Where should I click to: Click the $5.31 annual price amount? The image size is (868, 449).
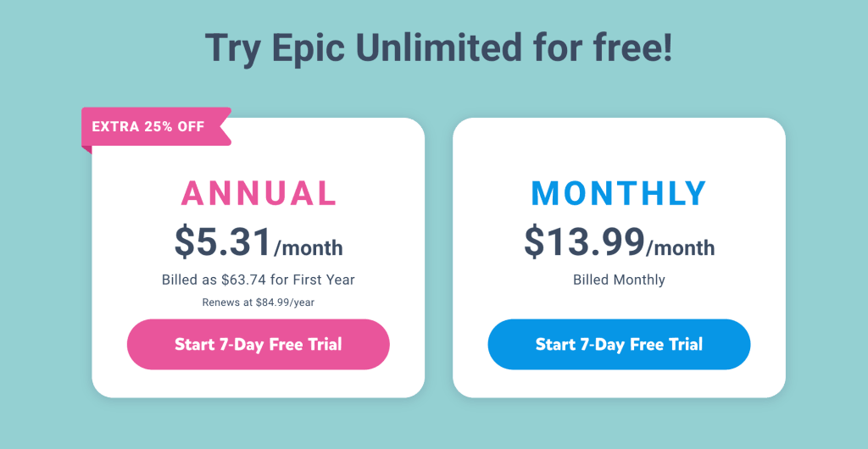(224, 241)
